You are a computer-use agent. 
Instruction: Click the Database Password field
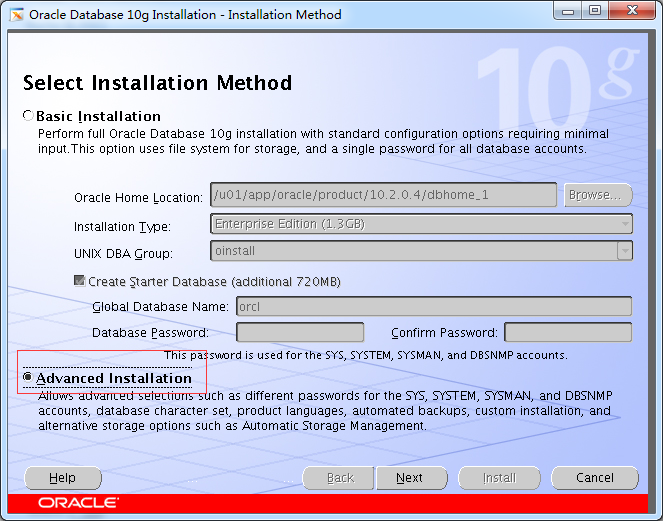300,332
